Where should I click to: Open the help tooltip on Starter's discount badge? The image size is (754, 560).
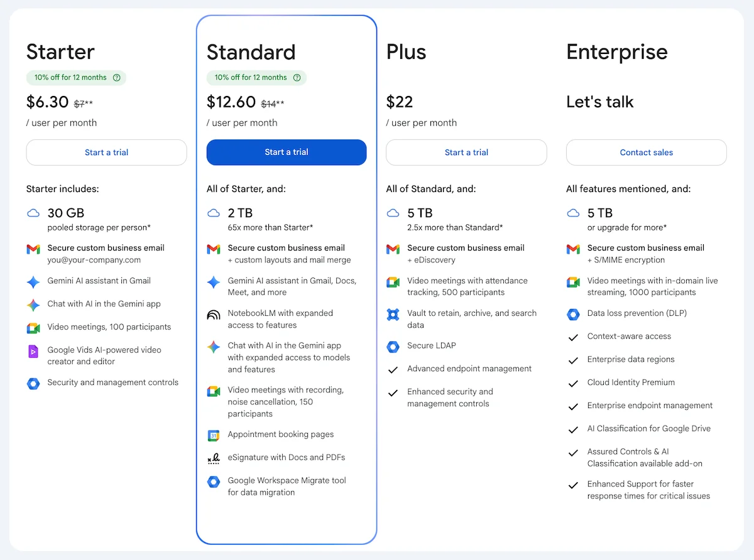tap(117, 77)
